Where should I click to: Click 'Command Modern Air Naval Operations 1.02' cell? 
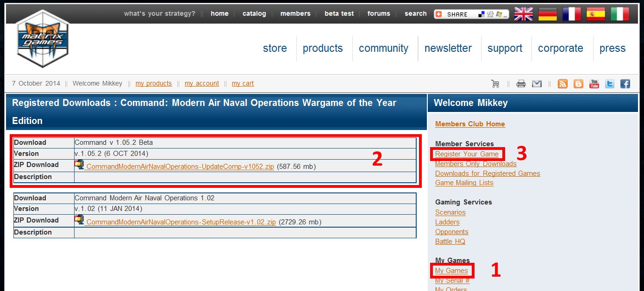click(245, 198)
